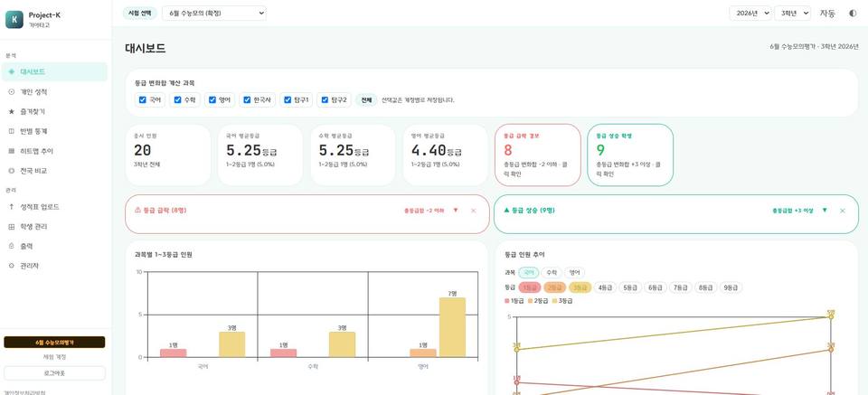Uncheck the 탐구1 subject checkbox
Viewport: 868px width, 395px height.
[288, 100]
